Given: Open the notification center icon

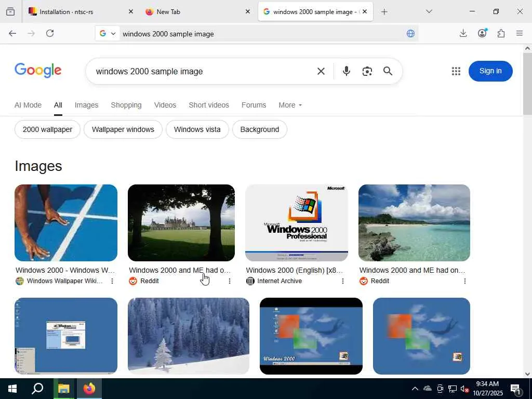Looking at the screenshot, I should (x=515, y=389).
